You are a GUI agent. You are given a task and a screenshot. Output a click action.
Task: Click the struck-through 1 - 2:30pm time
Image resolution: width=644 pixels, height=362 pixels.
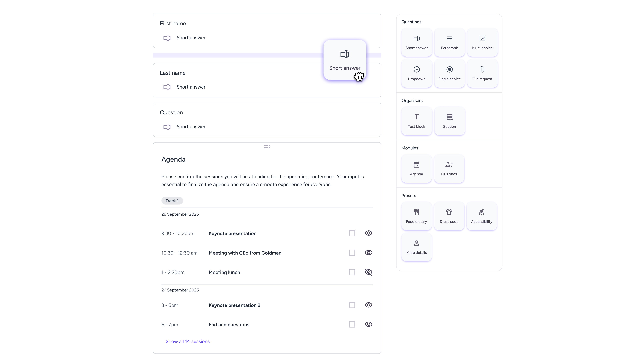[x=173, y=272]
